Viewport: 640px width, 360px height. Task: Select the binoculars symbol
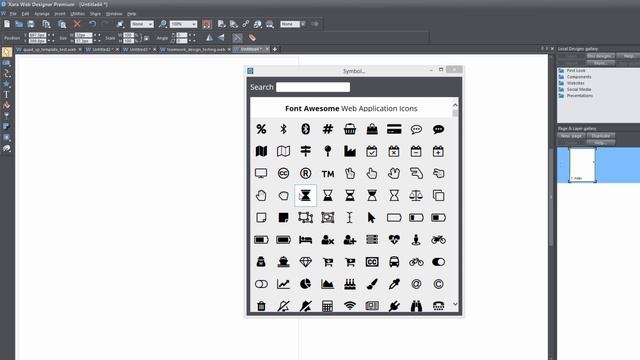pos(416,306)
